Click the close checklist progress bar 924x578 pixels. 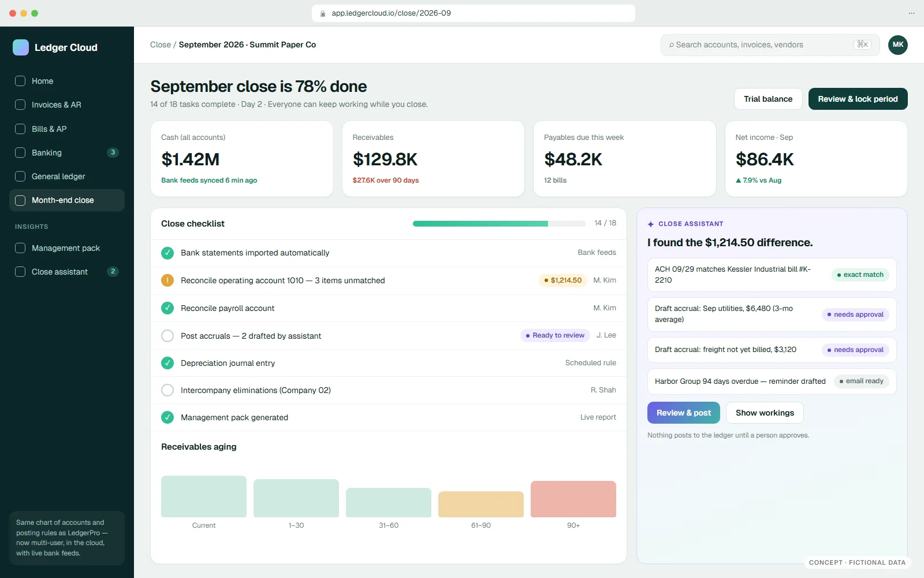pos(499,224)
